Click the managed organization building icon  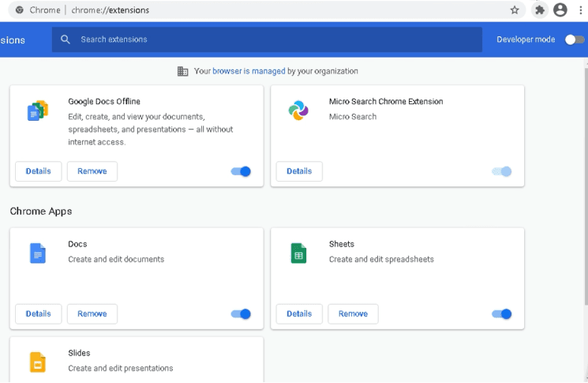pyautogui.click(x=182, y=71)
